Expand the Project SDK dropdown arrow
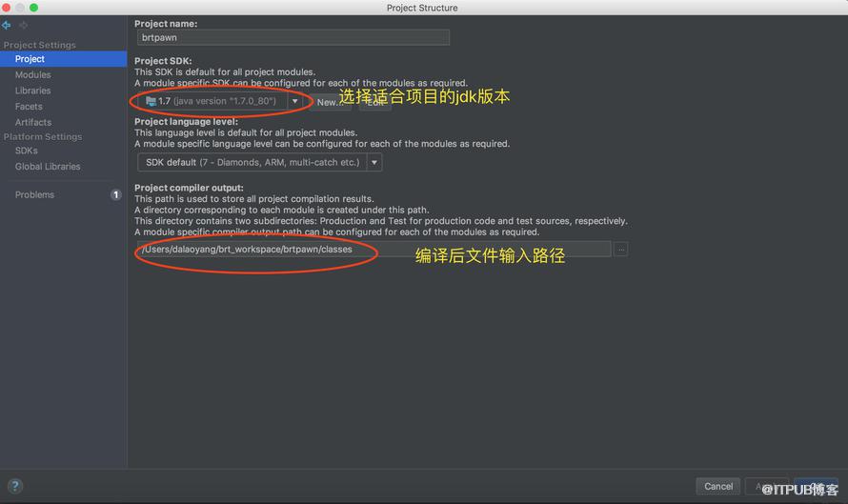The height and width of the screenshot is (504, 848). (x=294, y=101)
